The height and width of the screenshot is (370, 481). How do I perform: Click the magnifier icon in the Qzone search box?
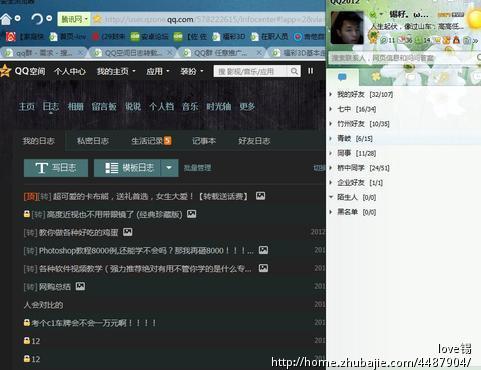point(294,71)
